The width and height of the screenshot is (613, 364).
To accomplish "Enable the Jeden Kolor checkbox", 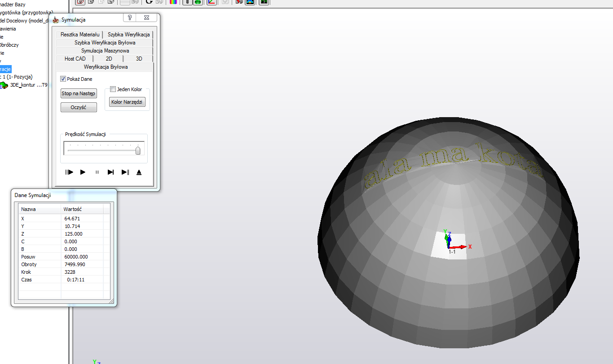I will coord(113,89).
